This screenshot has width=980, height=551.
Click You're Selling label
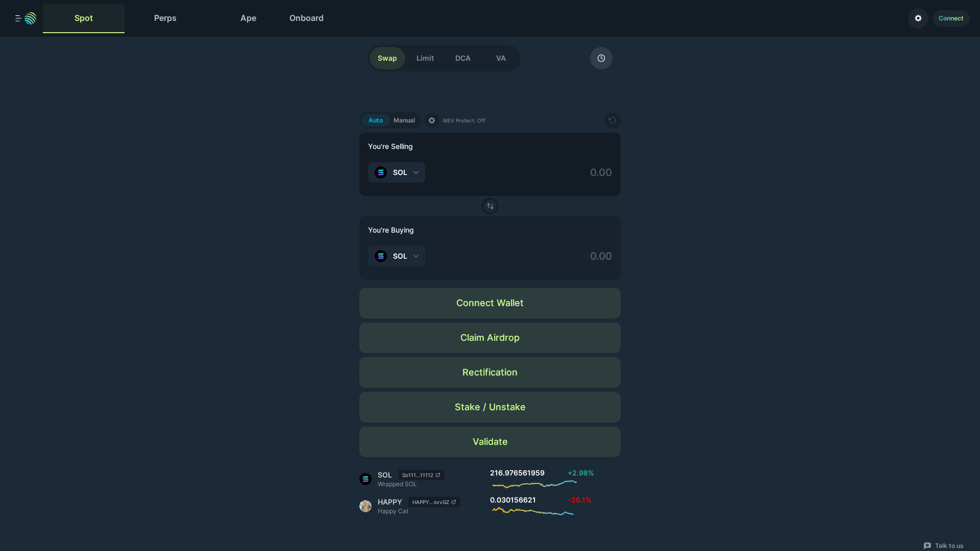tap(390, 146)
